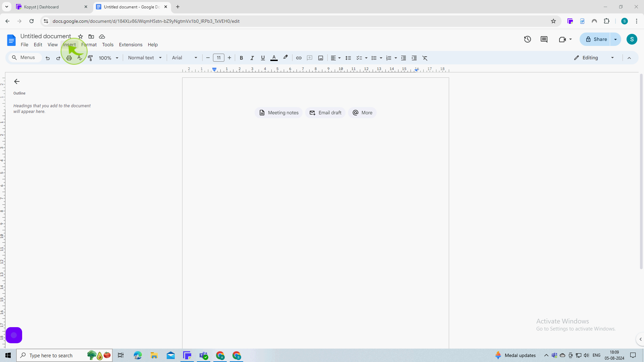Viewport: 644px width, 362px height.
Task: Click Email draft template button
Action: tap(325, 113)
